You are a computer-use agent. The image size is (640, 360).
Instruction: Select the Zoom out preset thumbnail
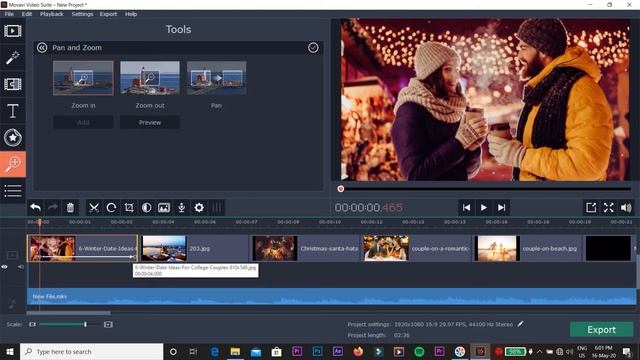pyautogui.click(x=150, y=78)
